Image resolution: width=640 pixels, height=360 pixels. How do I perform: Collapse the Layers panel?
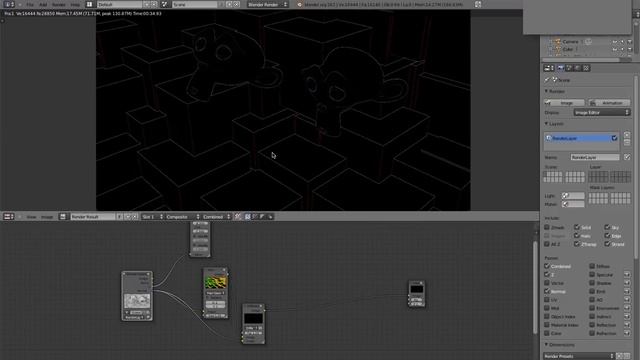coord(547,124)
